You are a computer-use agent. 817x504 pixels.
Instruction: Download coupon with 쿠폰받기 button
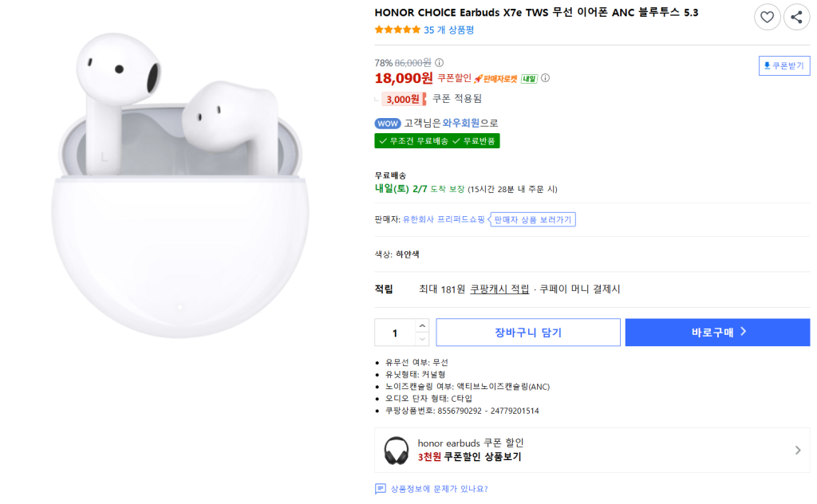[x=784, y=65]
